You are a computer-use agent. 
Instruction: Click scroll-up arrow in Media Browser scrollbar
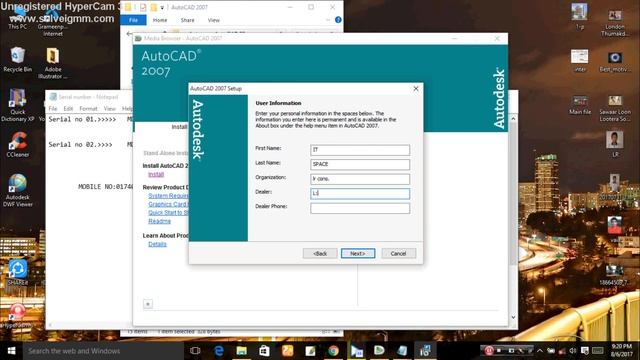[x=513, y=118]
